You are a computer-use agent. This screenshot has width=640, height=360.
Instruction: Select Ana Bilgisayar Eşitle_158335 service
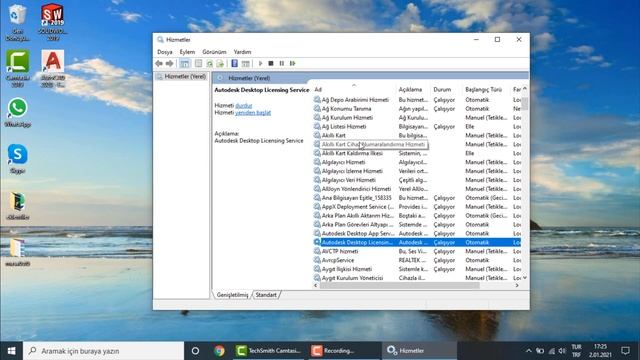pos(416,198)
